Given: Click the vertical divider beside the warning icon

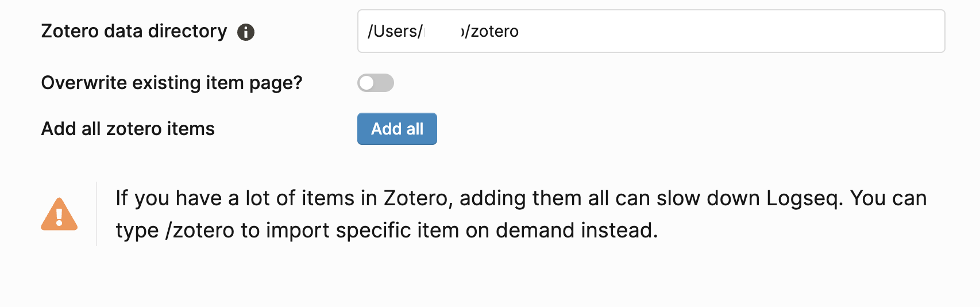Looking at the screenshot, I should click(97, 214).
